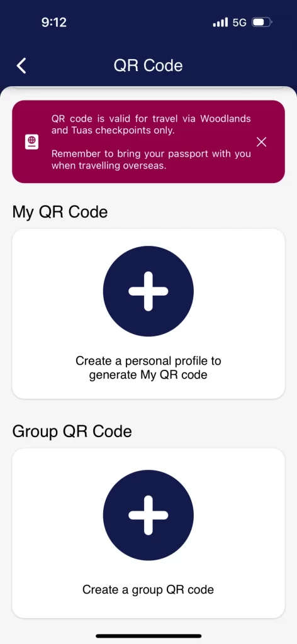Tap plus icon under Group QR Code
This screenshot has height=644, width=297.
coord(148,516)
